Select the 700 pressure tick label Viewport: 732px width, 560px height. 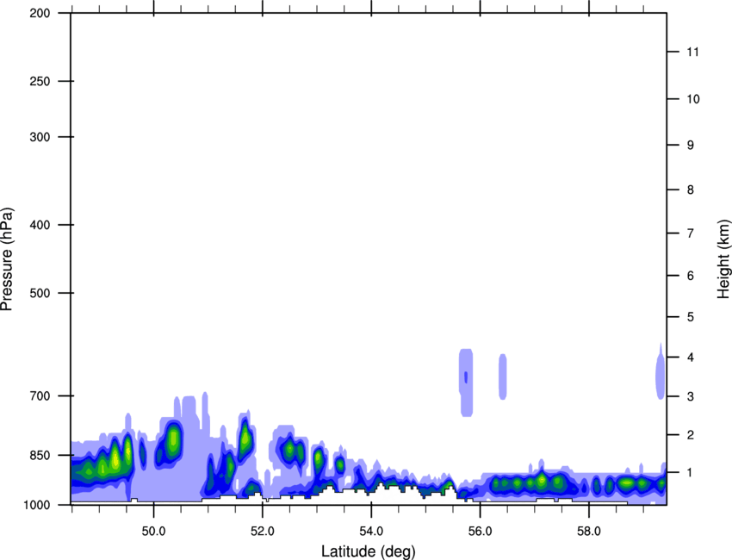[x=40, y=395]
